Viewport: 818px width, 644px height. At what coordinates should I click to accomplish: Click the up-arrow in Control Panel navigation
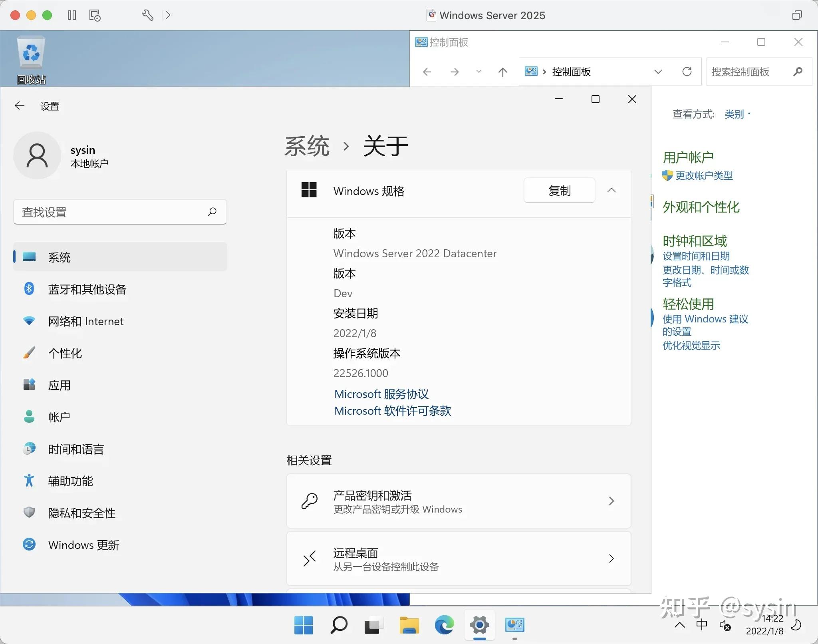(502, 72)
